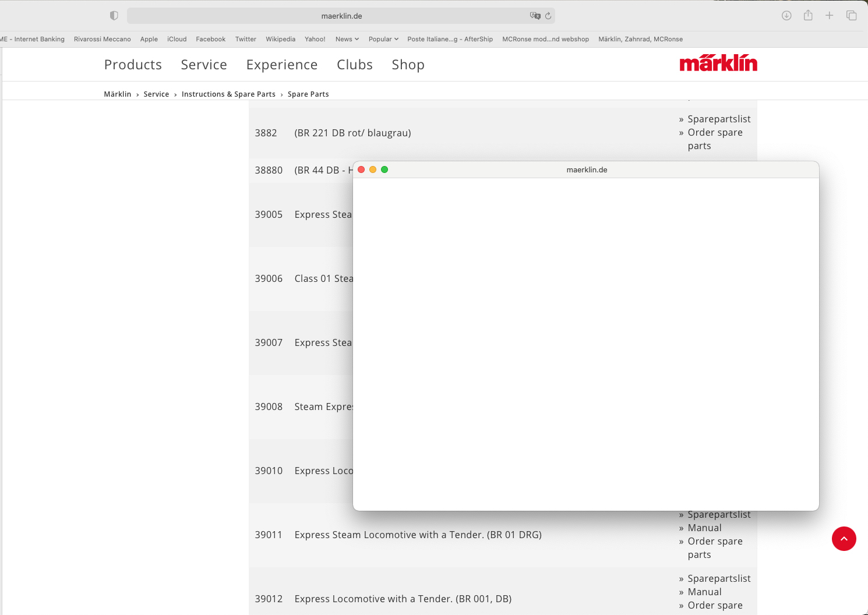Open the Service menu
The image size is (868, 615).
pos(204,65)
